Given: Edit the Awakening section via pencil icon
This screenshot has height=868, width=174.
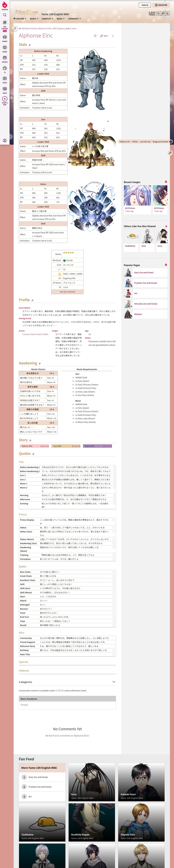Looking at the screenshot, I should [x=40, y=364].
